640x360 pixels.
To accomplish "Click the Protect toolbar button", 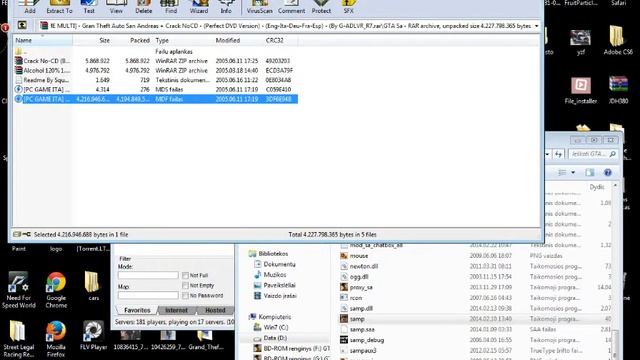I will (x=321, y=7).
